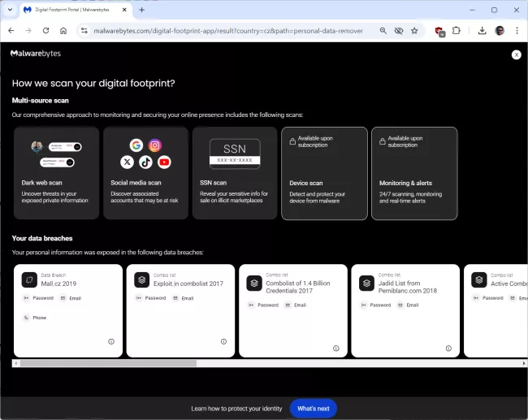Screen dimensions: 528x420
Task: Open the Extensions puzzle menu
Action: [457, 31]
